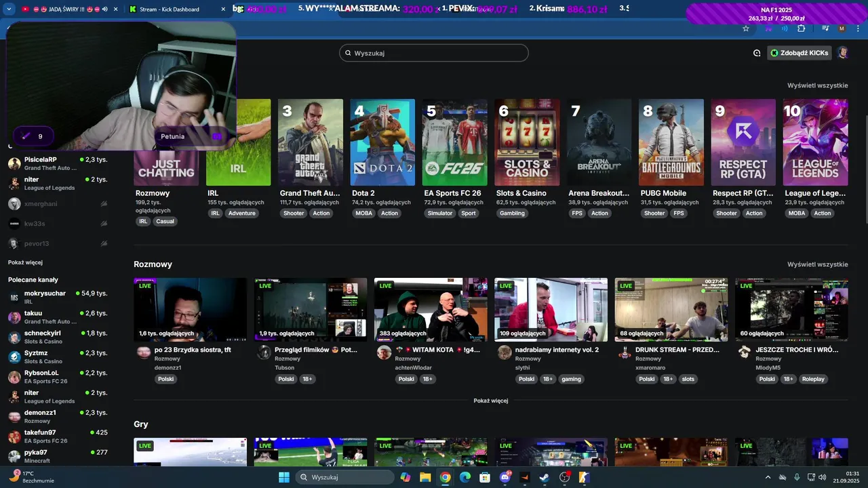
Task: Open 'nadrabiamy internety vol. 2' stream thumbnail
Action: click(x=551, y=309)
